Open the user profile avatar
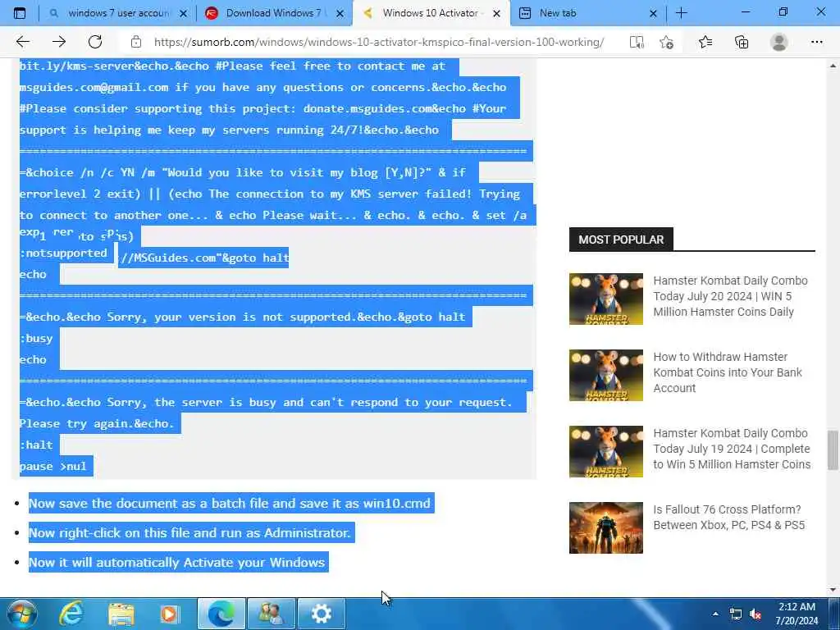The height and width of the screenshot is (630, 840). [778, 42]
